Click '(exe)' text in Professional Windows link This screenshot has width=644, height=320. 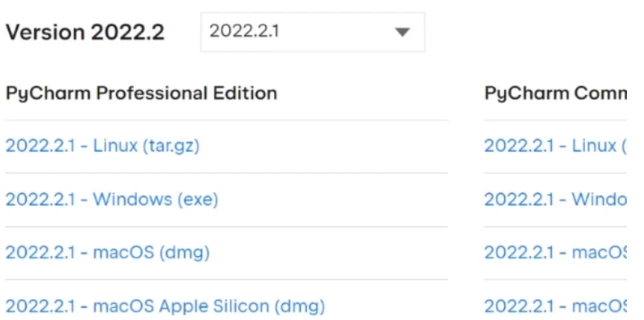(x=197, y=199)
